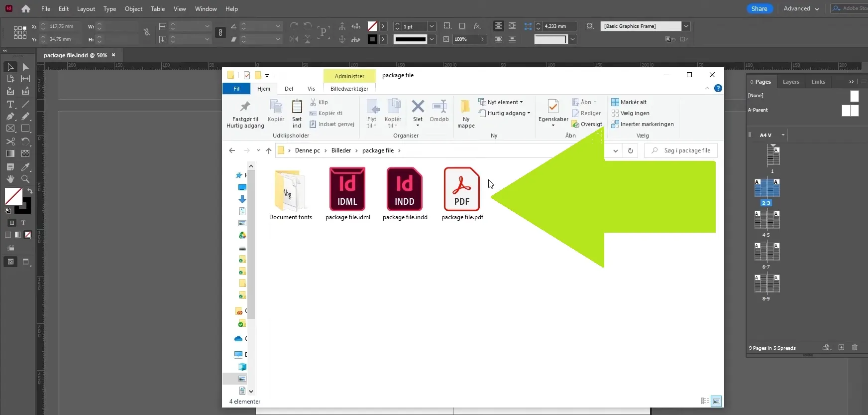Expand address bar history dropdown
Viewport: 868px width, 415px height.
tap(616, 150)
